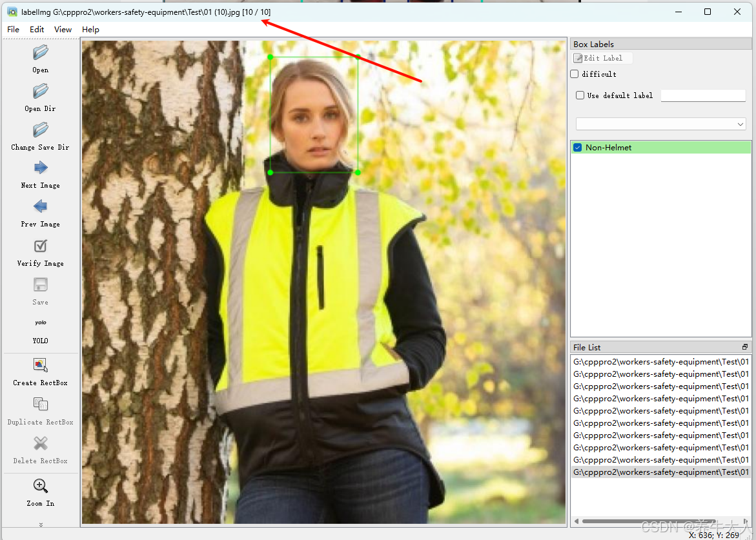The width and height of the screenshot is (756, 540).
Task: Click the Verify Image checkmark icon
Action: [x=41, y=246]
